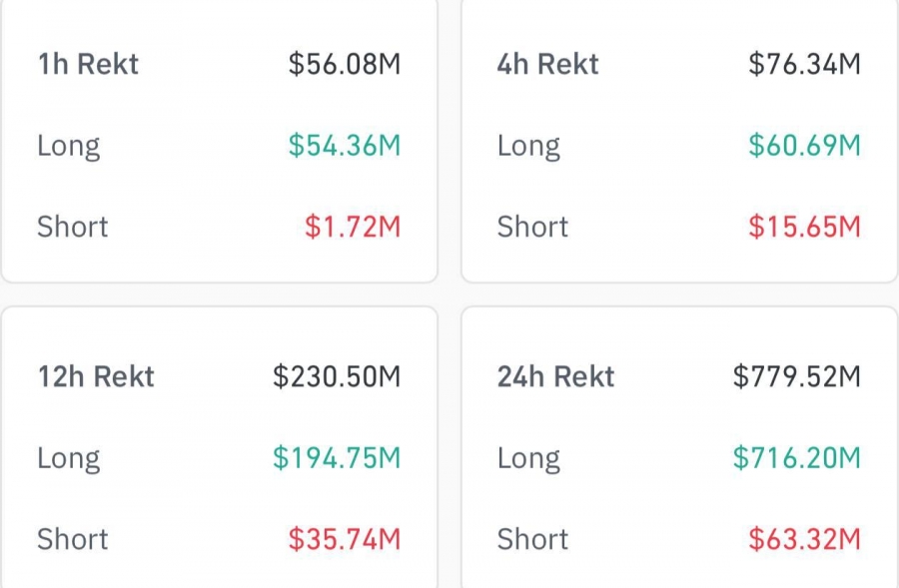
Task: Tap the Short label in 24h card
Action: click(532, 539)
